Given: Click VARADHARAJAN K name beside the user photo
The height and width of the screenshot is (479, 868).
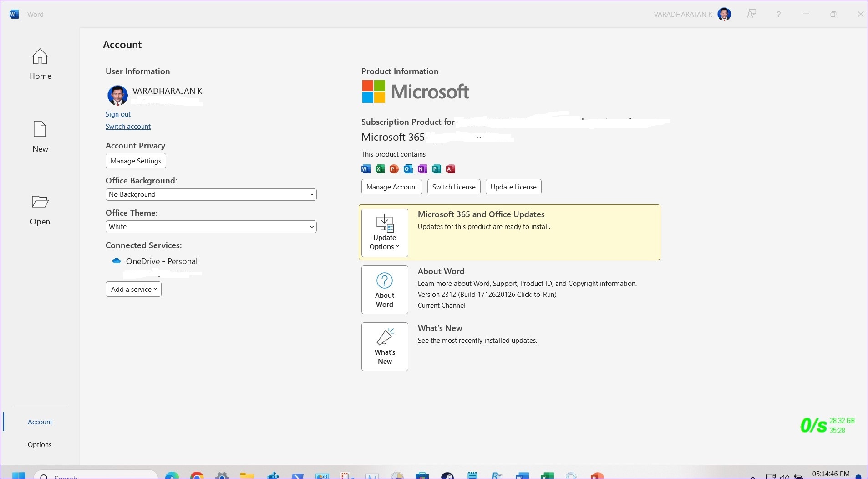Looking at the screenshot, I should pyautogui.click(x=167, y=91).
